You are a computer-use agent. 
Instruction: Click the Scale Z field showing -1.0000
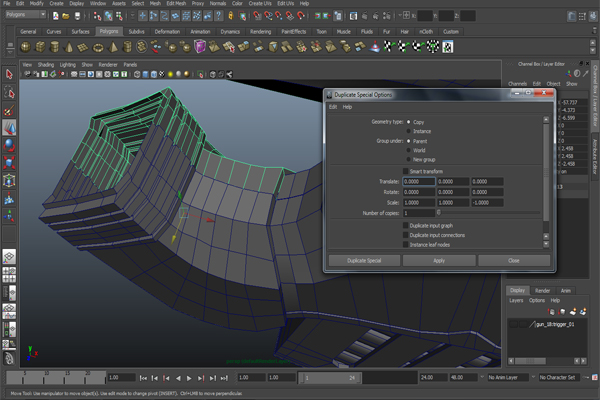(487, 202)
